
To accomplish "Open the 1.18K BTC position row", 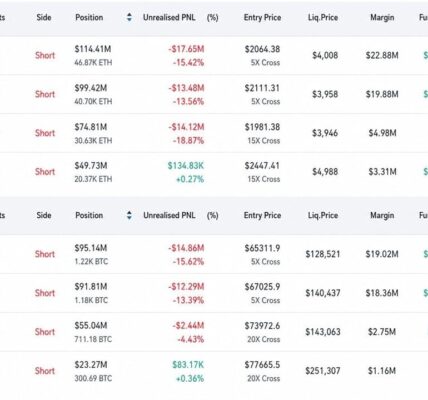I will pyautogui.click(x=214, y=293).
